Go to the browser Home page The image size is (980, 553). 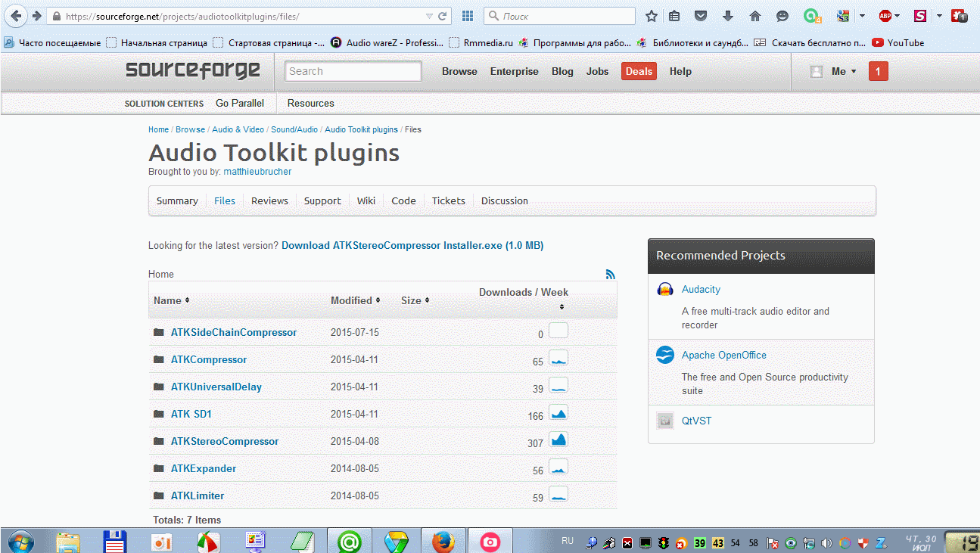coord(755,16)
